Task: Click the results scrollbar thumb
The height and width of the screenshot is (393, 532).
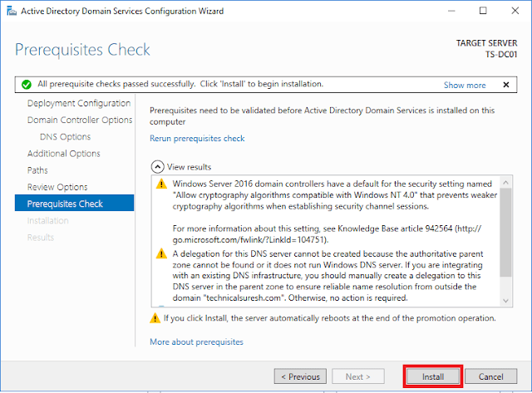Action: (x=505, y=233)
